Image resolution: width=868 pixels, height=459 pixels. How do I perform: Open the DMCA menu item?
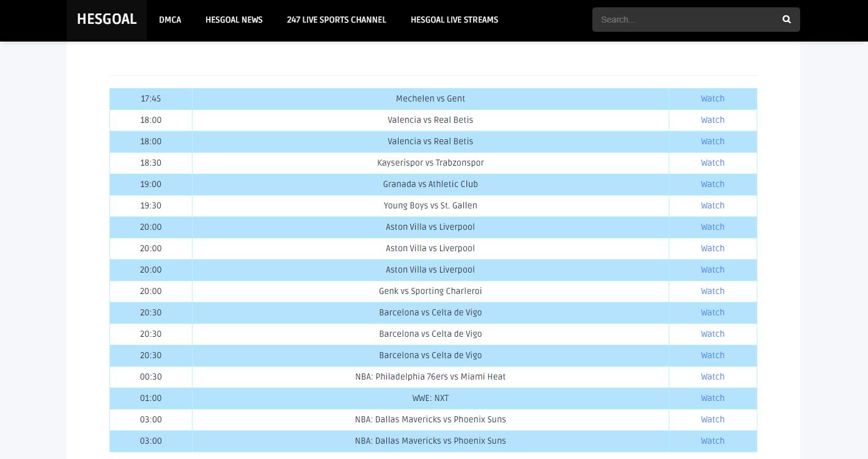[170, 20]
